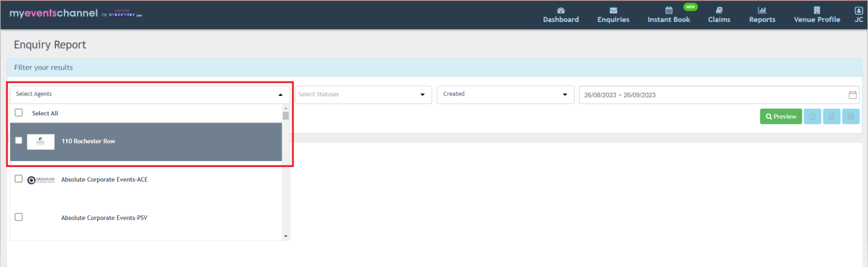Tick the 110 Rochester Row checkbox
The image size is (868, 267).
[18, 140]
